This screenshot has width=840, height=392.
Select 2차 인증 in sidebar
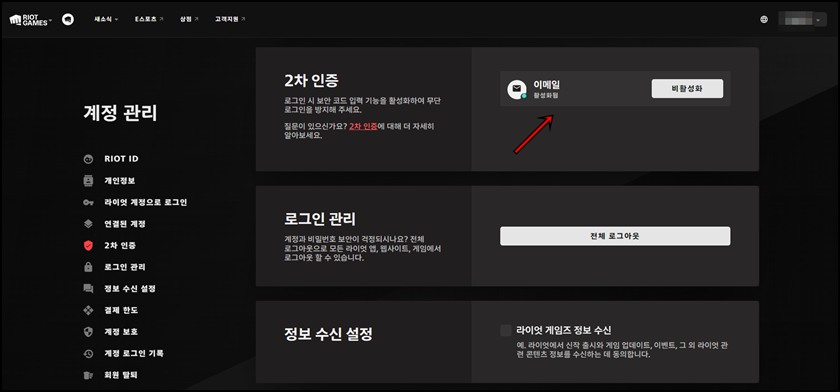coord(120,246)
